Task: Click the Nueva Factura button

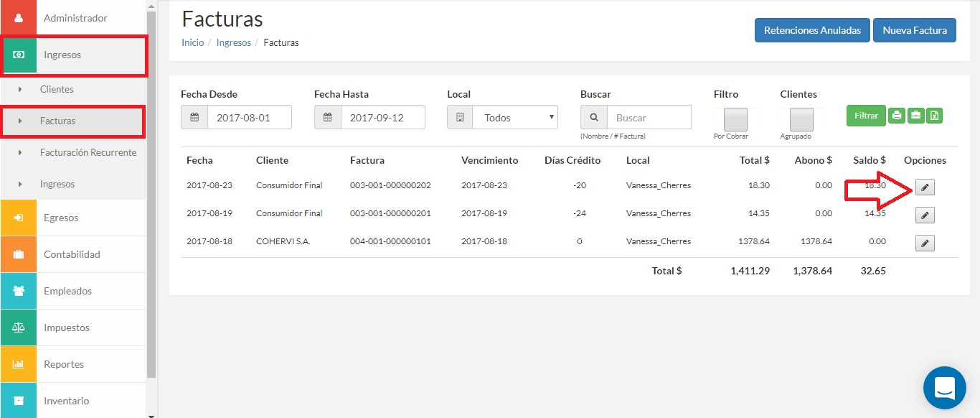Action: [915, 30]
